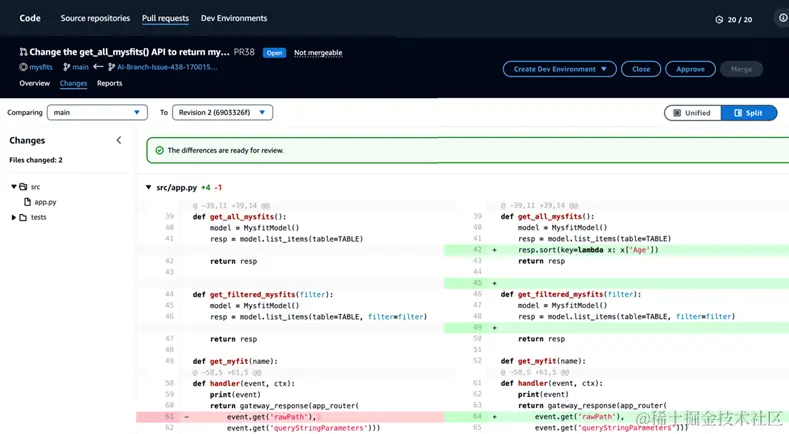789x434 pixels.
Task: Click the pull request icon beside title
Action: coord(23,52)
